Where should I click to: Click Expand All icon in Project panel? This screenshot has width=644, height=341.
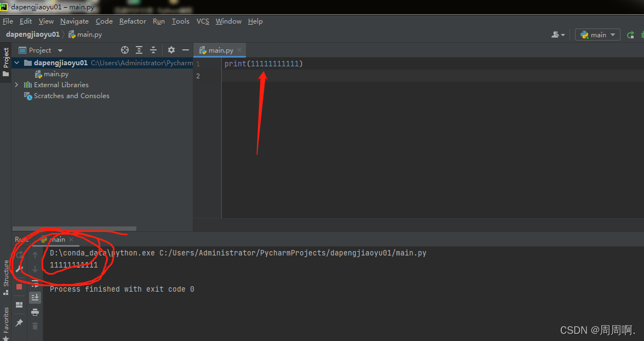pos(139,50)
